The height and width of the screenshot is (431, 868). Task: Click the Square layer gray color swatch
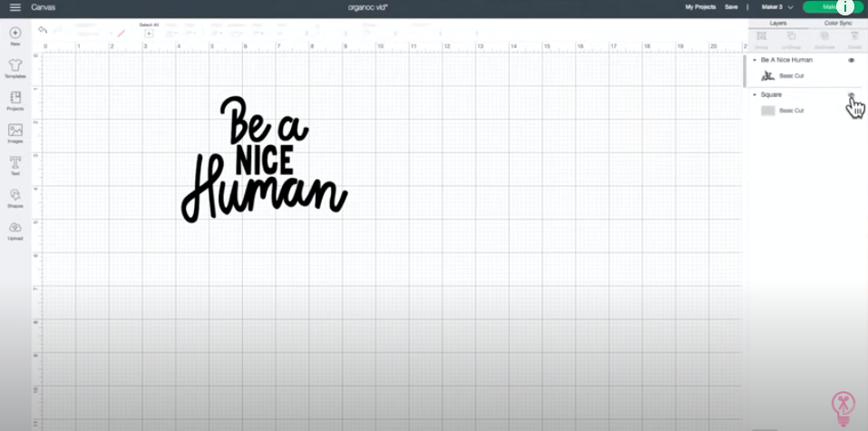pos(767,111)
